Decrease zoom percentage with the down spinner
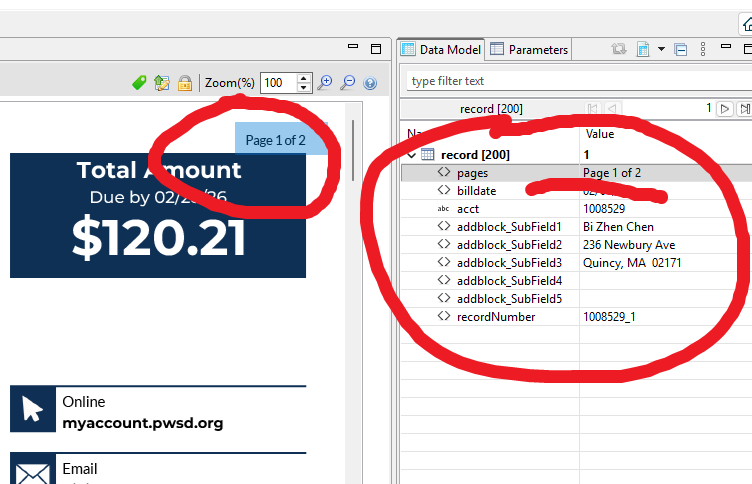This screenshot has width=752, height=484. [x=304, y=88]
